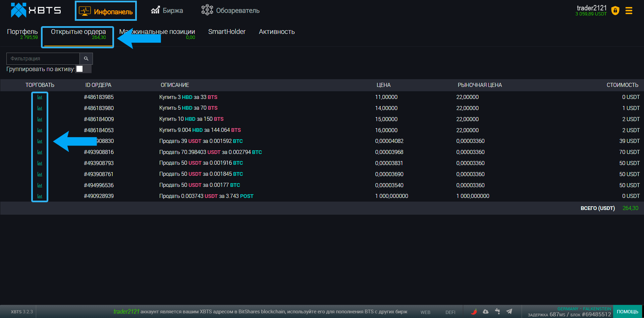Click the ПОМОЩЬ help button
Image resolution: width=644 pixels, height=318 pixels.
coord(627,312)
